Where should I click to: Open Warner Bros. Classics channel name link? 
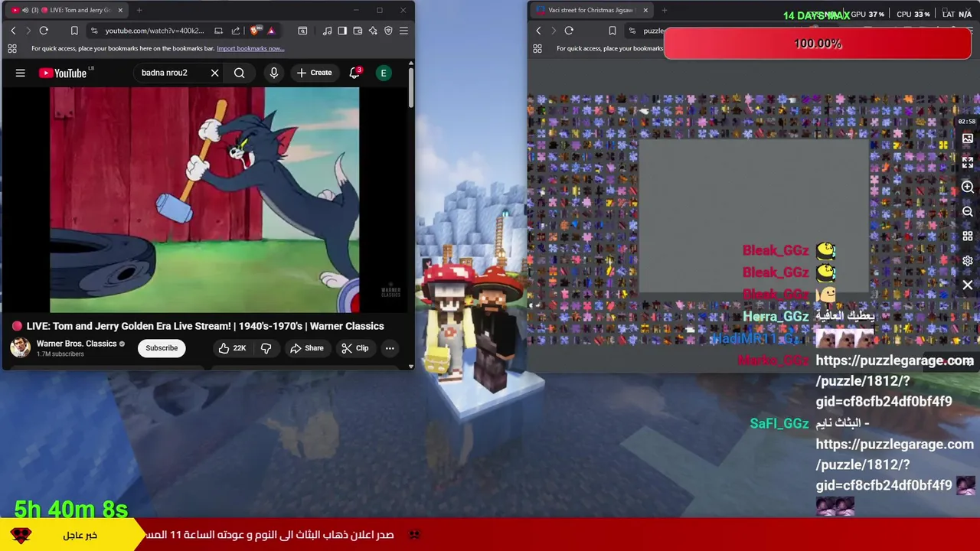(x=77, y=344)
